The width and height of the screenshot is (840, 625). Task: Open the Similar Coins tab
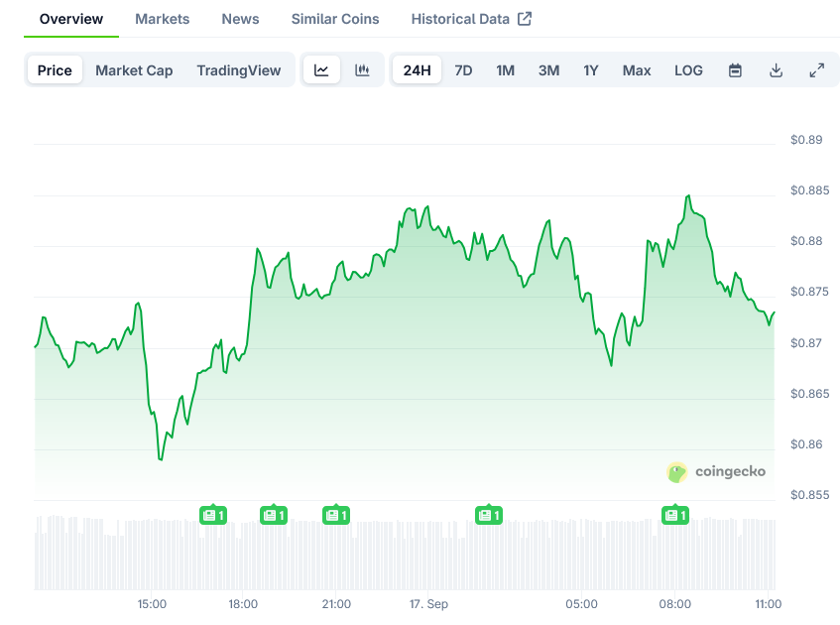(335, 19)
